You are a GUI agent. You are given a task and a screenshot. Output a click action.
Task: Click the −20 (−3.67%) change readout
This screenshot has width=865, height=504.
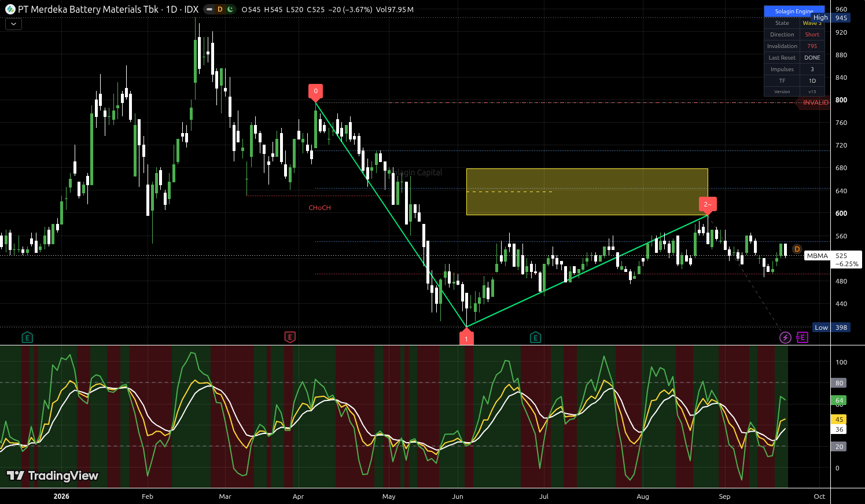click(349, 10)
